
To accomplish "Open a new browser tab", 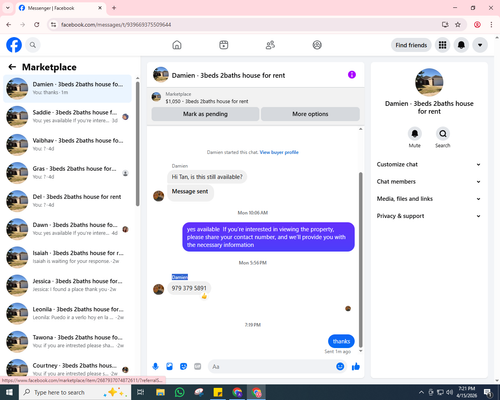I will tap(114, 8).
